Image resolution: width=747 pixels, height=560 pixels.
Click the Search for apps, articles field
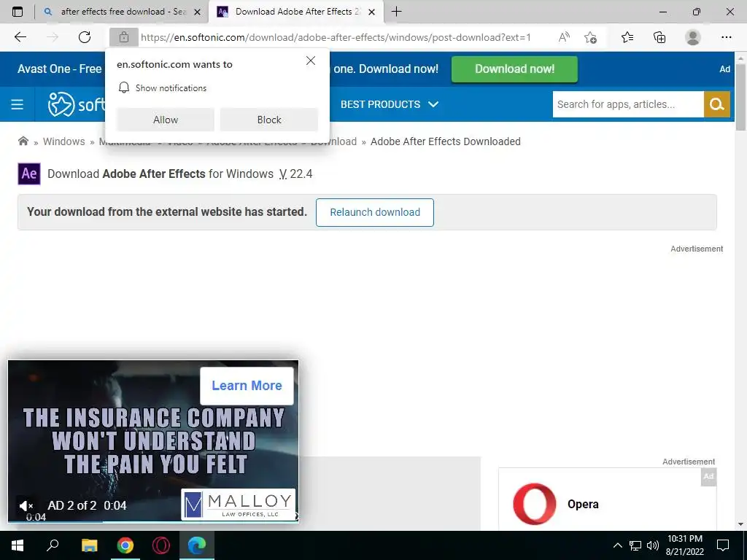(x=628, y=104)
